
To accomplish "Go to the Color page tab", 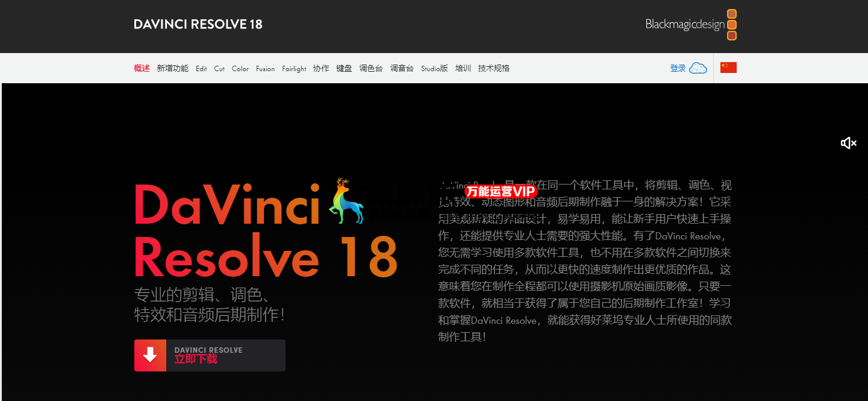I will (x=240, y=69).
